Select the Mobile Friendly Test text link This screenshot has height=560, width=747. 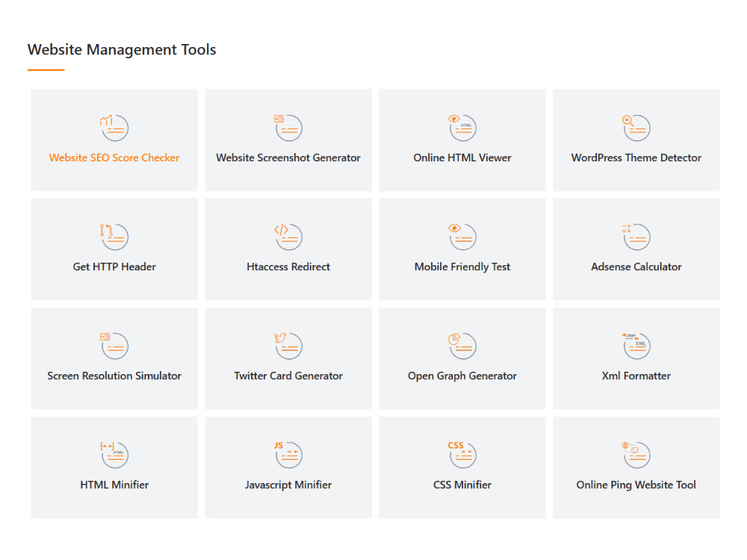462,267
